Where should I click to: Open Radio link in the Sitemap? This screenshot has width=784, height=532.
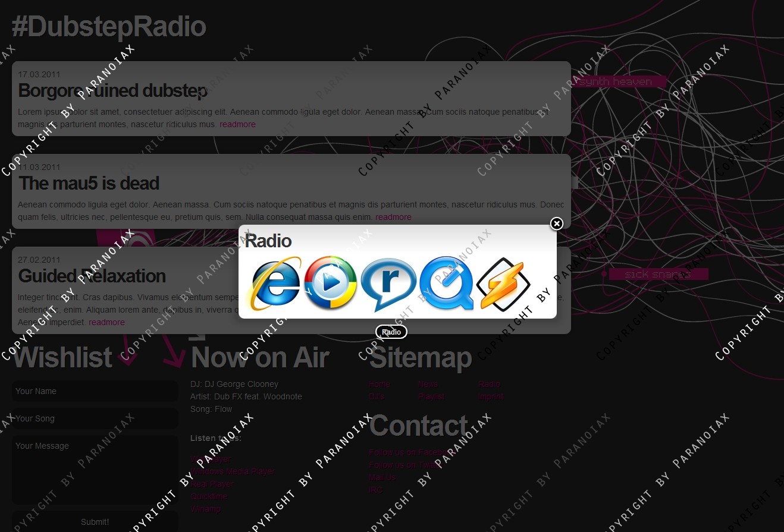coord(490,384)
